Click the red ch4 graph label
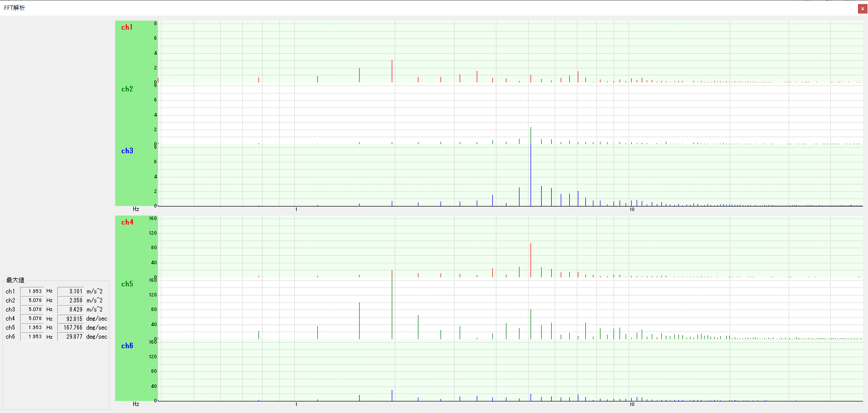The height and width of the screenshot is (413, 868). point(127,222)
